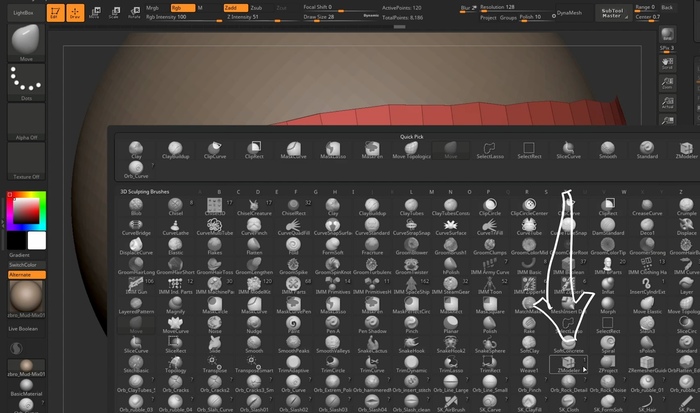Toggle the Alternate button

click(x=26, y=275)
